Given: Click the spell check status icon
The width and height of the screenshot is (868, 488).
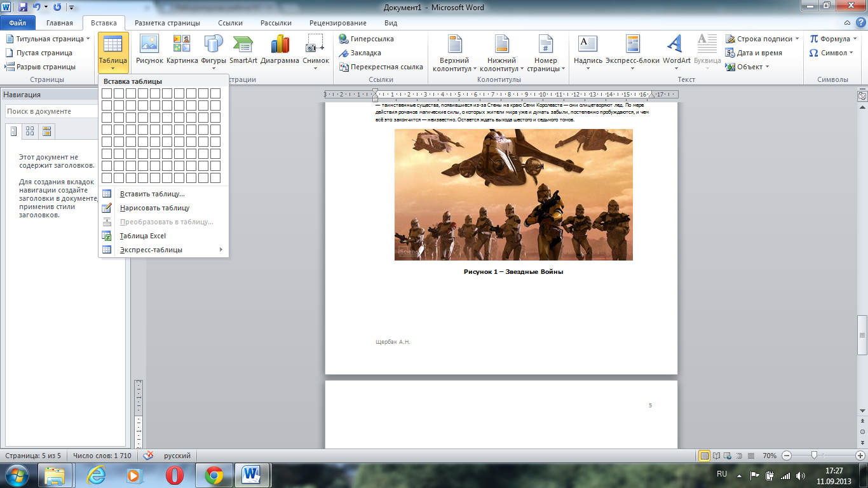Looking at the screenshot, I should point(149,456).
